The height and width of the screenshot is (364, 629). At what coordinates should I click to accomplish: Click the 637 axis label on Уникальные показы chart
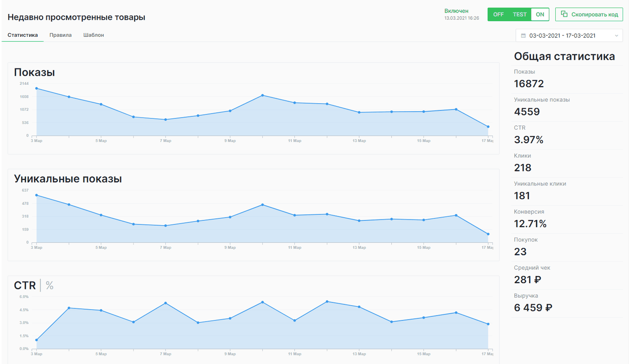pyautogui.click(x=25, y=190)
